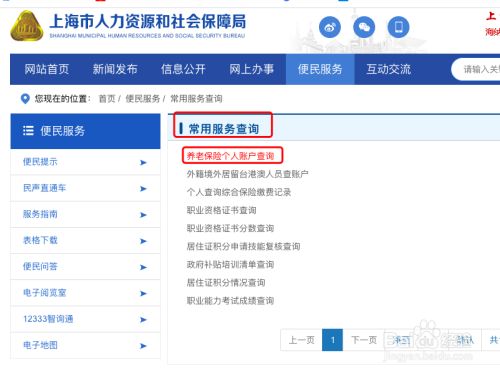
Task: Click the location pin icon in breadcrumb
Action: [x=25, y=99]
